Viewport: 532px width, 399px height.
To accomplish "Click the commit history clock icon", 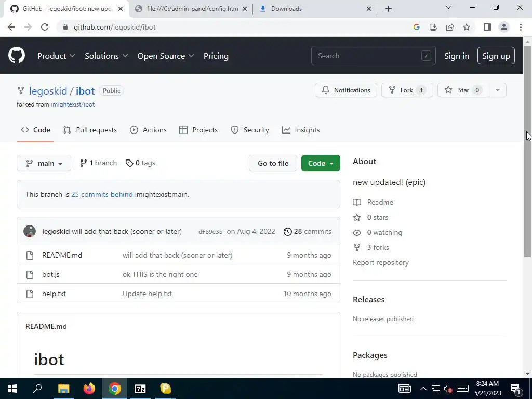I will tap(287, 231).
